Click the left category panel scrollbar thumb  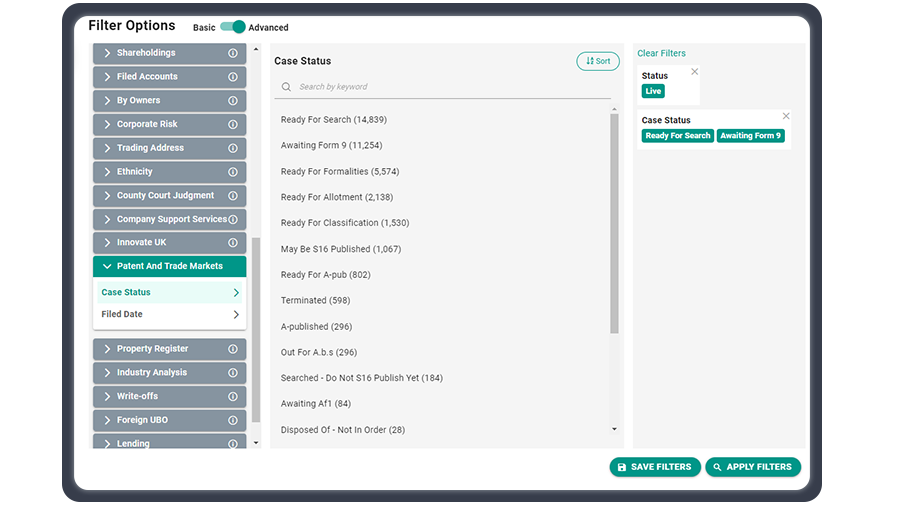(x=256, y=330)
